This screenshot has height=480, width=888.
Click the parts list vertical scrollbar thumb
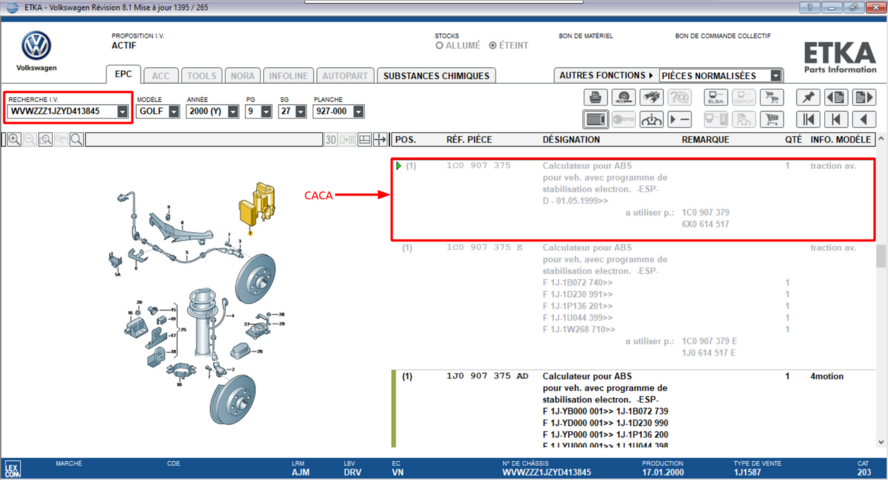881,255
